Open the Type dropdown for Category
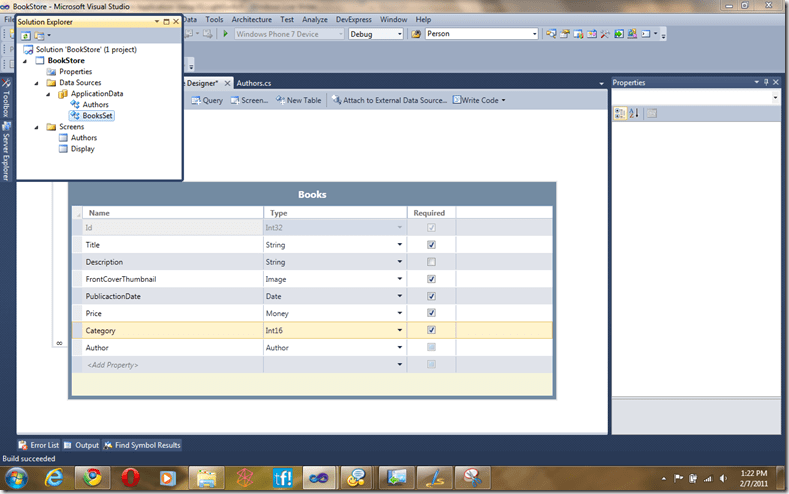Viewport: 789px width, 494px height. pos(399,330)
